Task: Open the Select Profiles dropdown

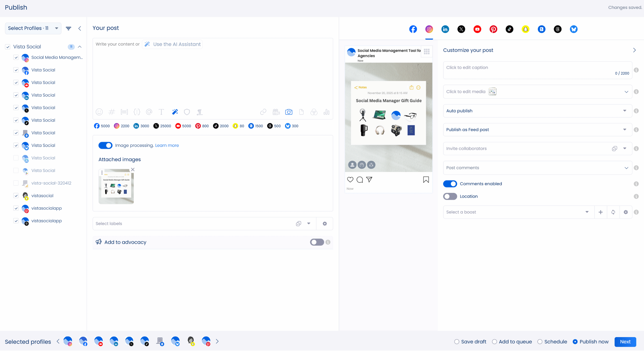Action: [33, 28]
